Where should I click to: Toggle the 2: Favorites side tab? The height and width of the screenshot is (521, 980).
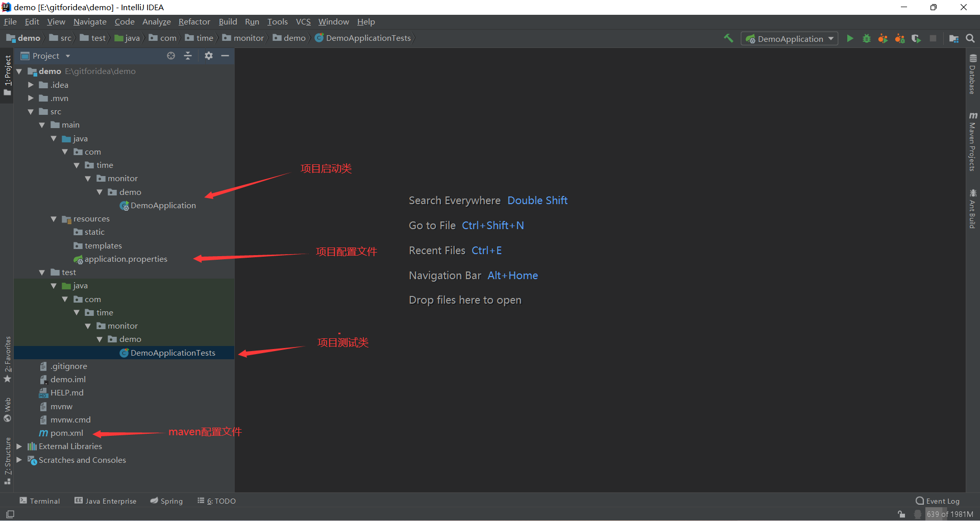[7, 360]
